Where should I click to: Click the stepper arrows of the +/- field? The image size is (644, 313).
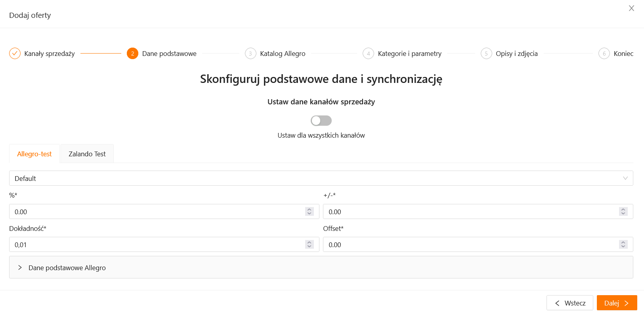[x=623, y=212]
